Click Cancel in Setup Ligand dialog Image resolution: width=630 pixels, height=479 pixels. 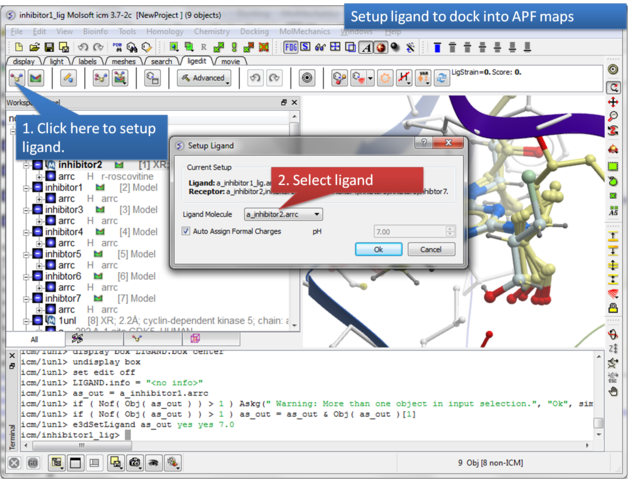tap(431, 249)
